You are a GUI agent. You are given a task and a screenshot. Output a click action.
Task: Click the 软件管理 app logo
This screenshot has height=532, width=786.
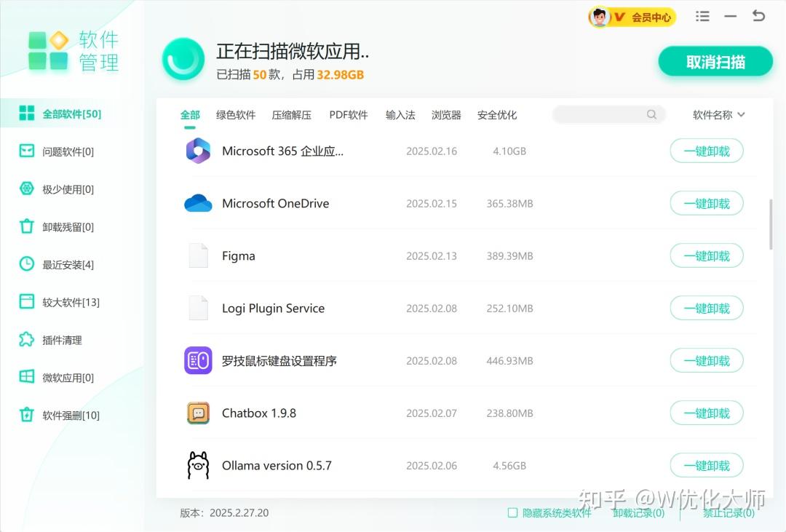pos(48,50)
